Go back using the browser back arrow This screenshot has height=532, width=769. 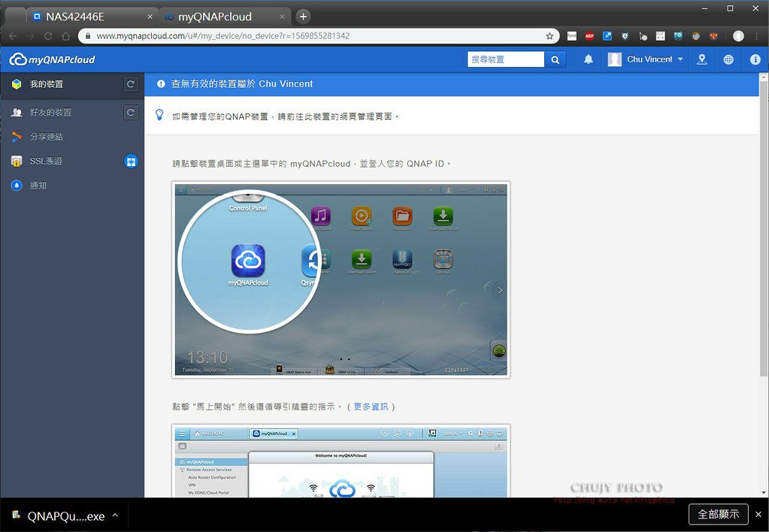point(14,36)
